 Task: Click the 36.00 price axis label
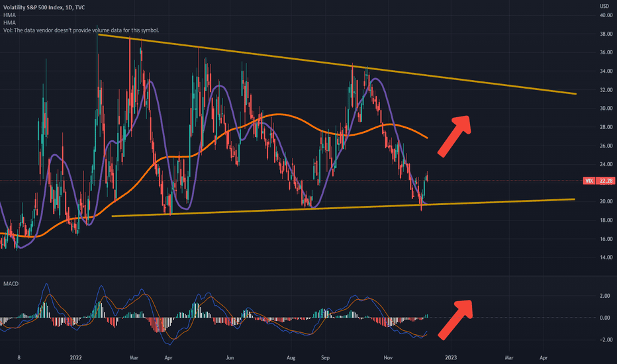point(606,52)
